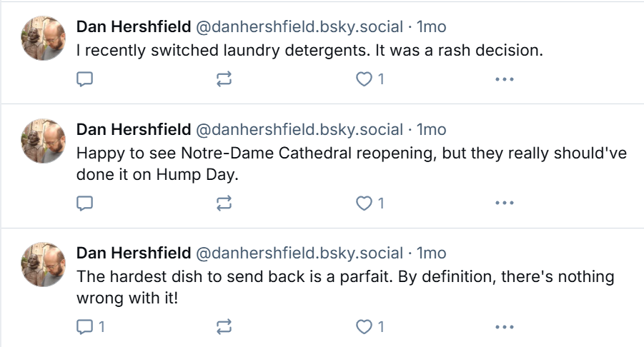Reply to the laundry detergents post
Image resolution: width=644 pixels, height=347 pixels.
click(84, 79)
